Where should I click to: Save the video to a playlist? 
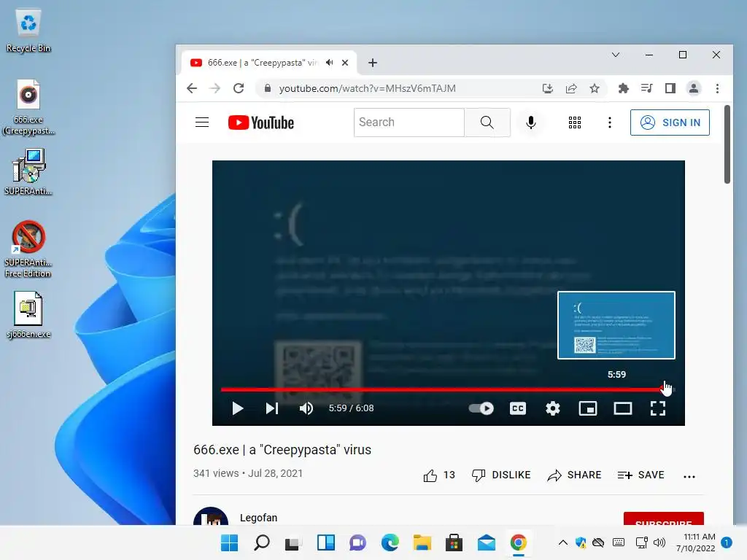(x=640, y=475)
